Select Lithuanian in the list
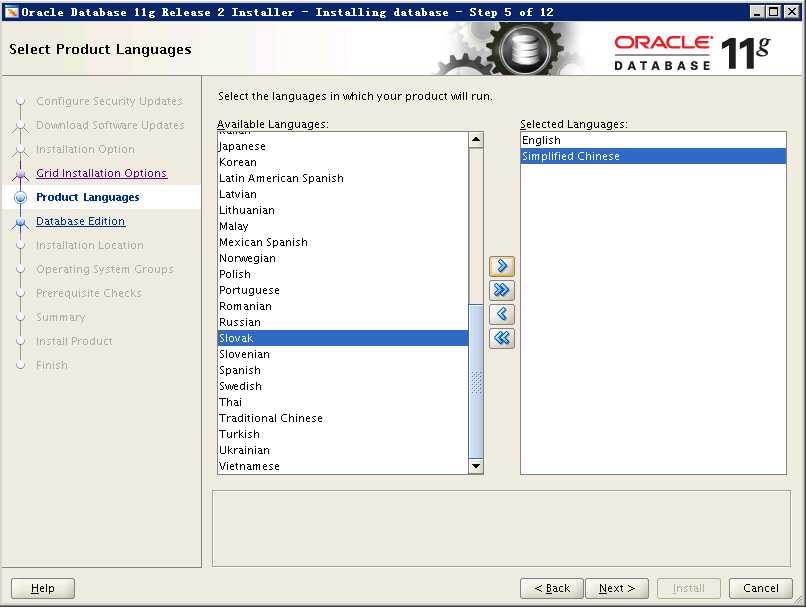The width and height of the screenshot is (806, 608). point(343,210)
